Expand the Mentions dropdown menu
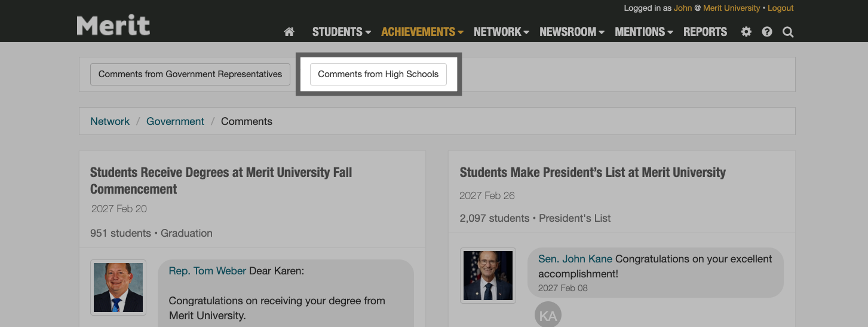The image size is (868, 327). [x=644, y=32]
